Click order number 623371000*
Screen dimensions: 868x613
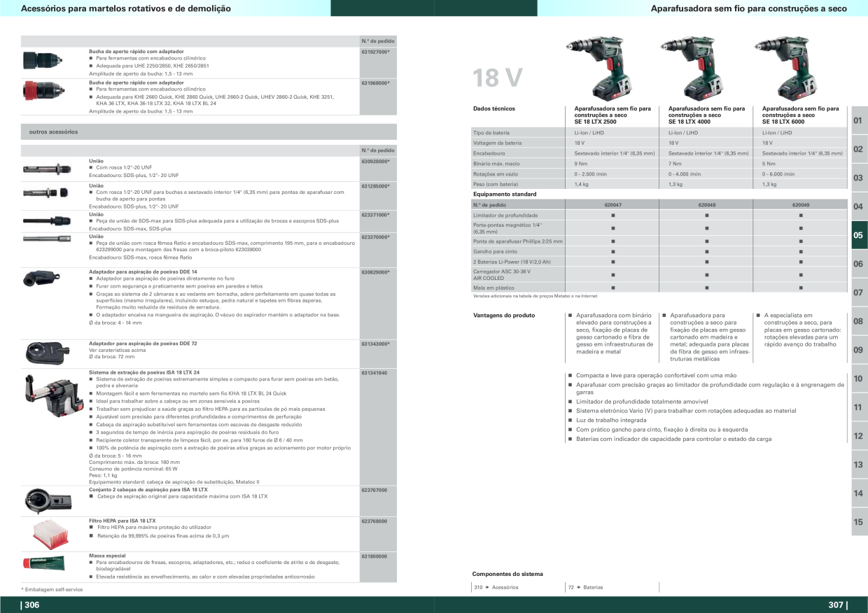click(376, 215)
